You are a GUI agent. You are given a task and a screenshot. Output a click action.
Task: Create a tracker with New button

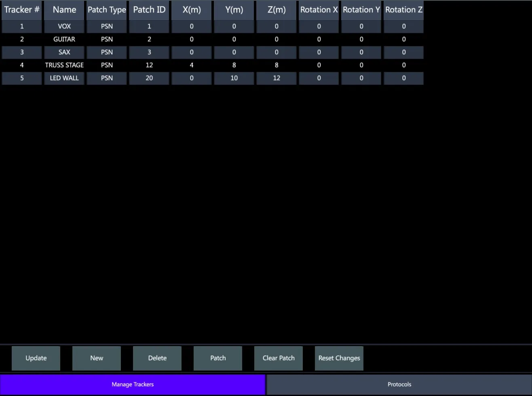97,358
